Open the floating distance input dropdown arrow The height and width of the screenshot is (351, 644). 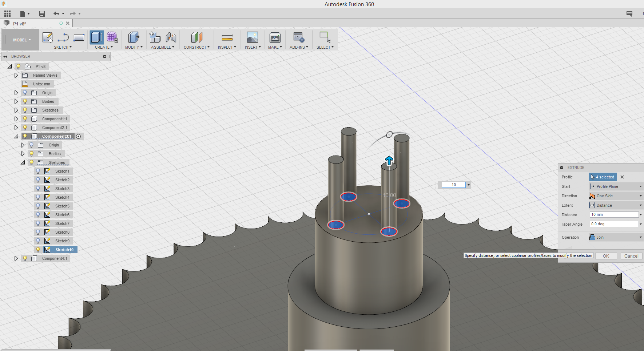pos(469,185)
